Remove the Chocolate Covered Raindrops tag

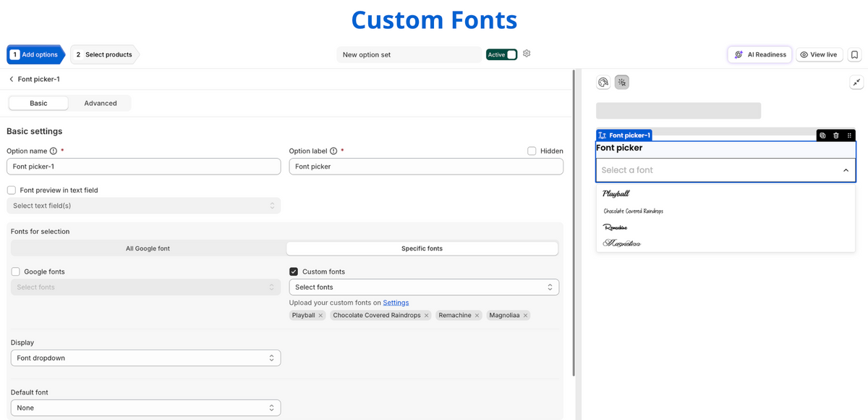[427, 316]
